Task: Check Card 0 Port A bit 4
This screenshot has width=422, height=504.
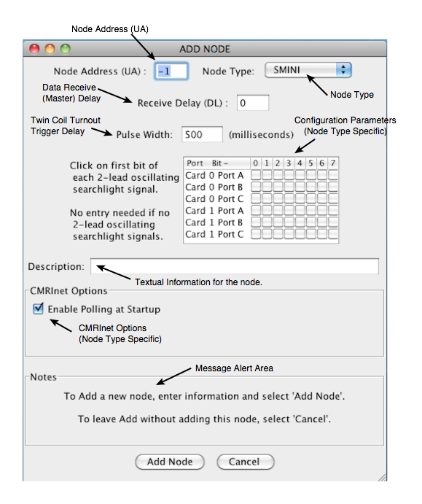Action: (300, 175)
